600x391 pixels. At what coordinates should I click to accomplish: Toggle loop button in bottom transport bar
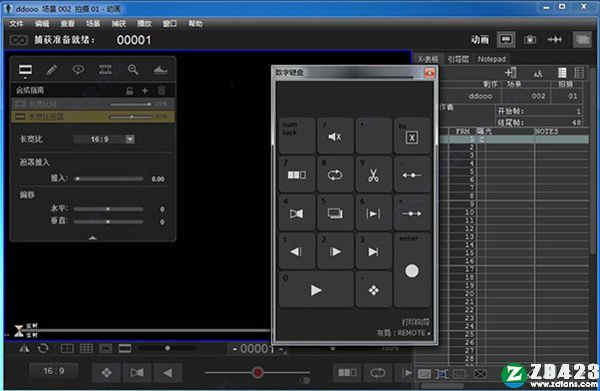click(378, 372)
